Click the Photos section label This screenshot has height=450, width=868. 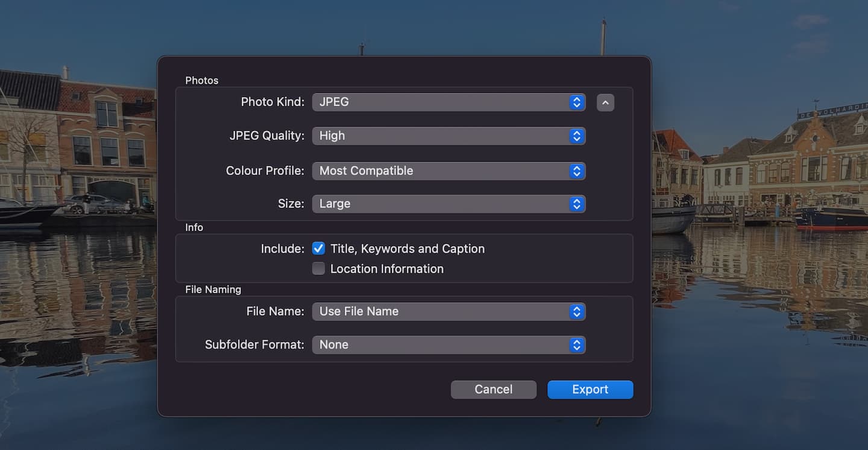(201, 80)
